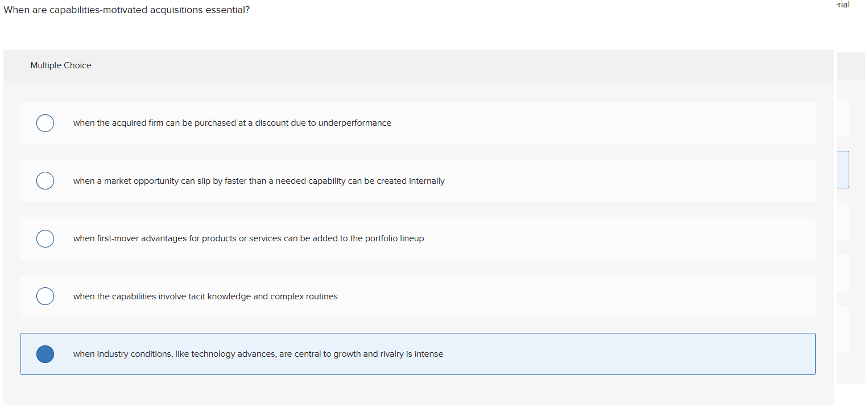Click answer text about market opportunity slipping by

pos(259,181)
